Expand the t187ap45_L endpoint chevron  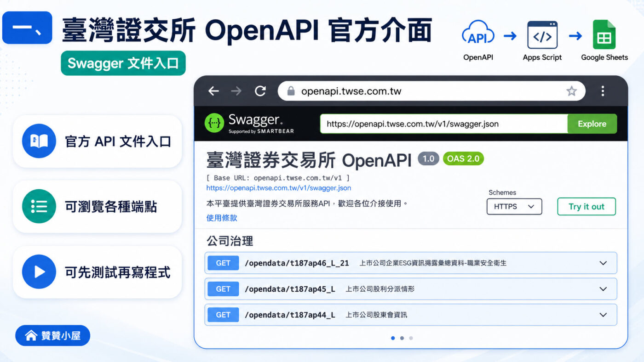click(603, 289)
